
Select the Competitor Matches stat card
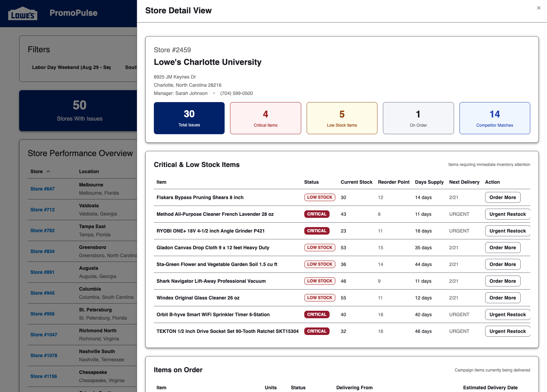pos(495,118)
